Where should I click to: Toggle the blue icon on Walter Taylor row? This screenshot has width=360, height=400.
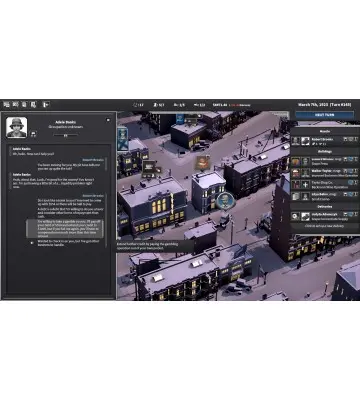351,171
